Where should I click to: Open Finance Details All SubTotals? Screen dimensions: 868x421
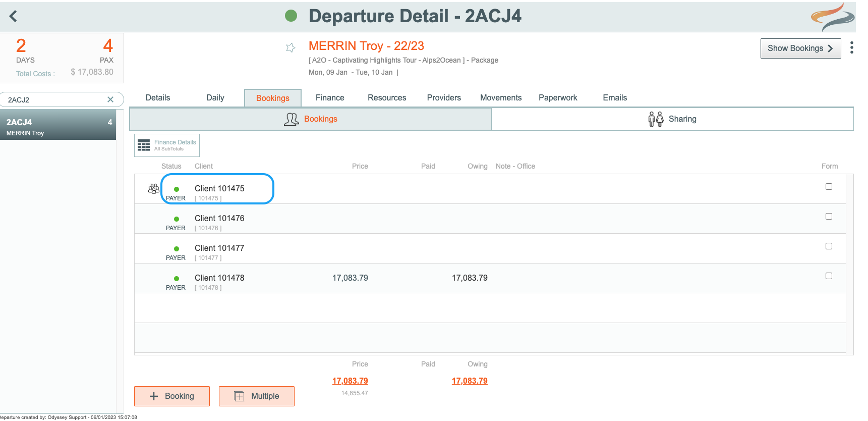(167, 145)
